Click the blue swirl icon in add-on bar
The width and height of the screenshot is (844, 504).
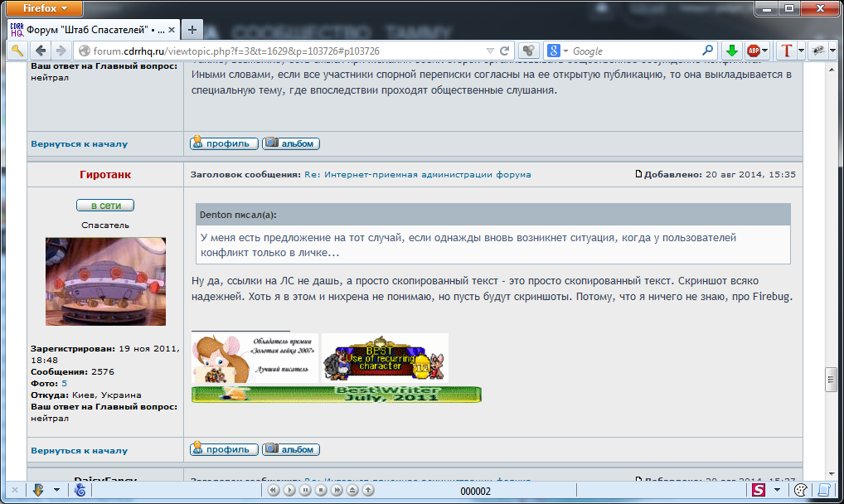80,490
